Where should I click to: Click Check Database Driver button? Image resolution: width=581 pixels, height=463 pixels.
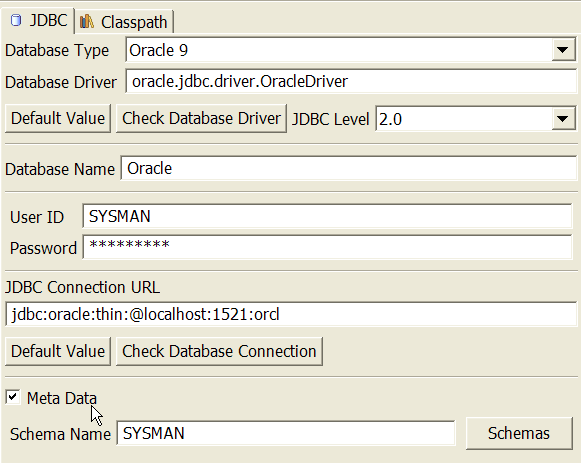pos(201,119)
